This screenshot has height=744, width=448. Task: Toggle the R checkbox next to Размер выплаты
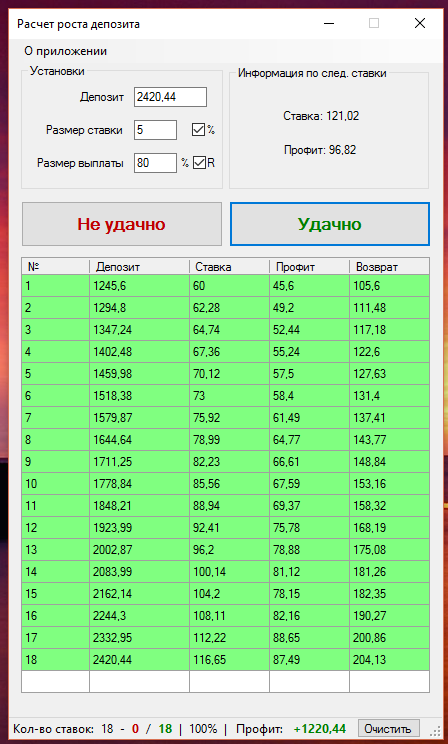tap(199, 163)
